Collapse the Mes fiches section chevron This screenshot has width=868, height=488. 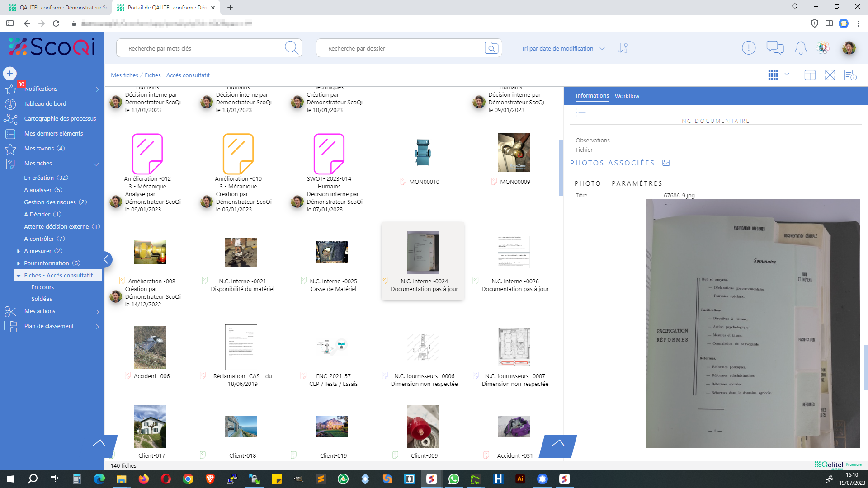[96, 164]
